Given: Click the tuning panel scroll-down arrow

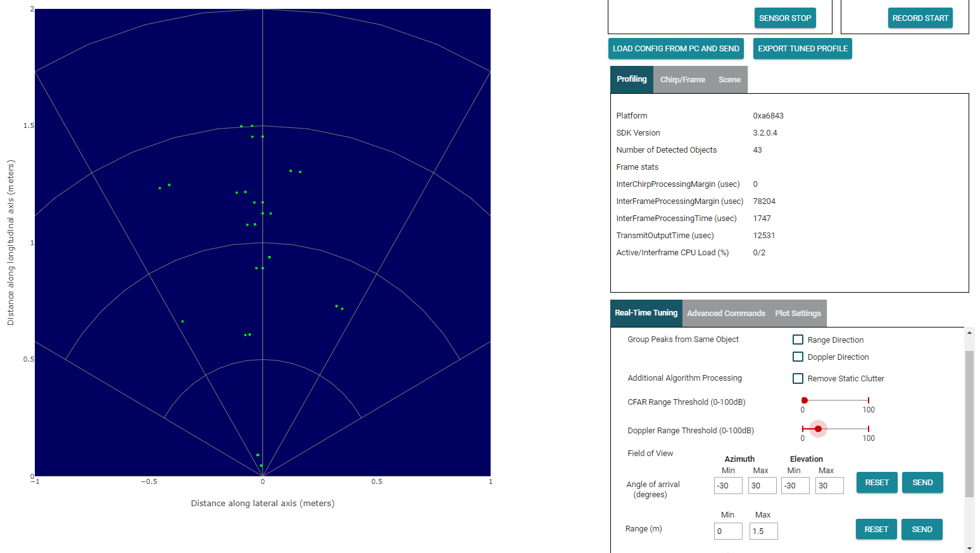Looking at the screenshot, I should pos(969,548).
